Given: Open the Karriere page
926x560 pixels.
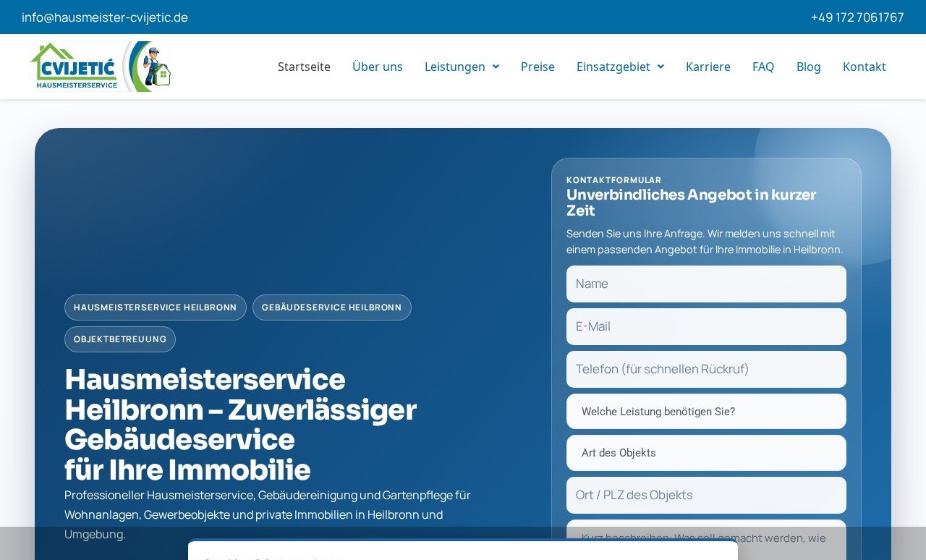Looking at the screenshot, I should click(x=708, y=67).
